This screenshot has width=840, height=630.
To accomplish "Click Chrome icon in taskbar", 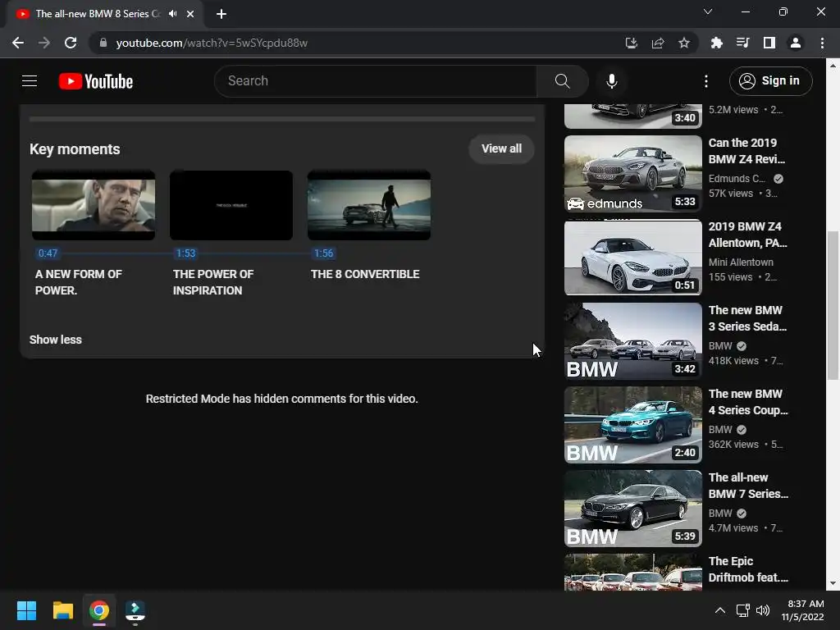I will pyautogui.click(x=99, y=610).
